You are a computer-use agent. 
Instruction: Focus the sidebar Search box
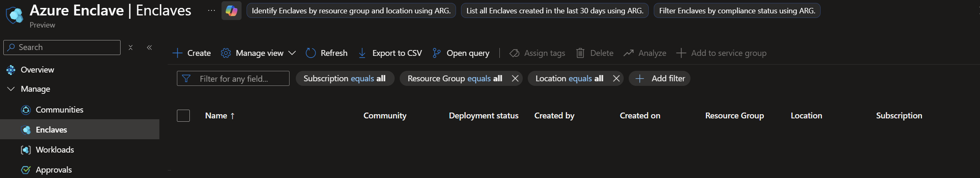tap(62, 48)
